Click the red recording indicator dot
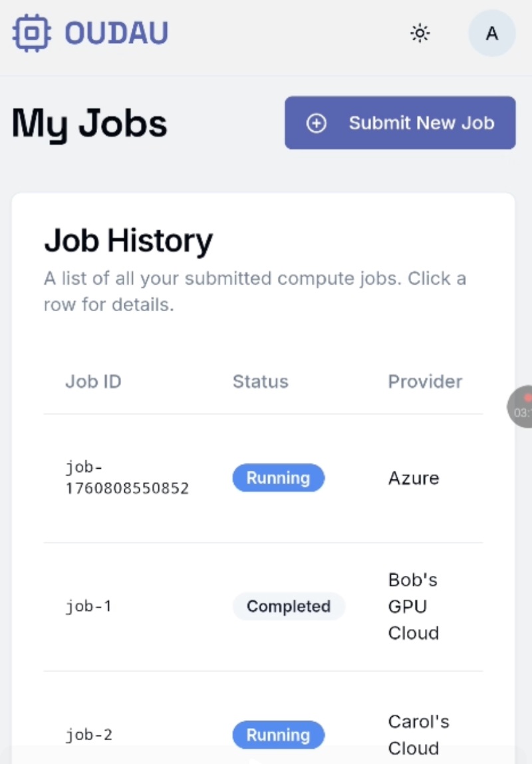Screen dimensions: 532x764 [528, 396]
